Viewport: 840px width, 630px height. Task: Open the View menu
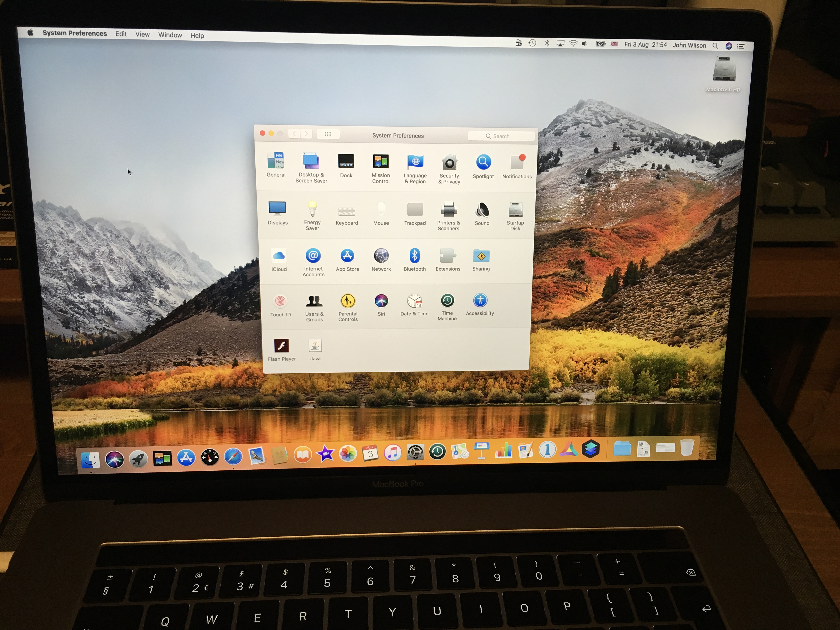142,34
